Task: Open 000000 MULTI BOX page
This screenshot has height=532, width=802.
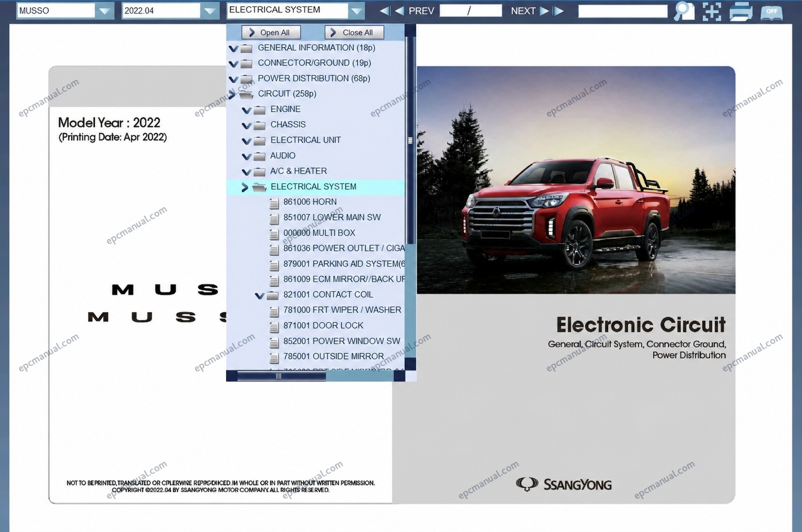Action: click(319, 233)
